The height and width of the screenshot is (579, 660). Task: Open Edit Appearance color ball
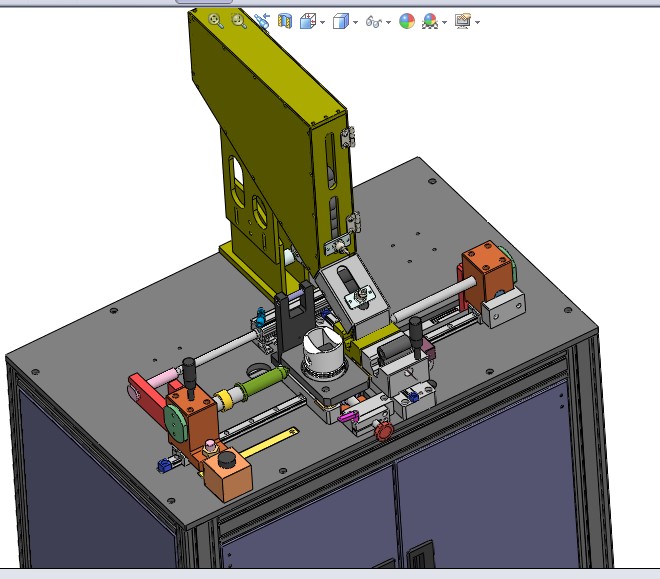click(407, 21)
